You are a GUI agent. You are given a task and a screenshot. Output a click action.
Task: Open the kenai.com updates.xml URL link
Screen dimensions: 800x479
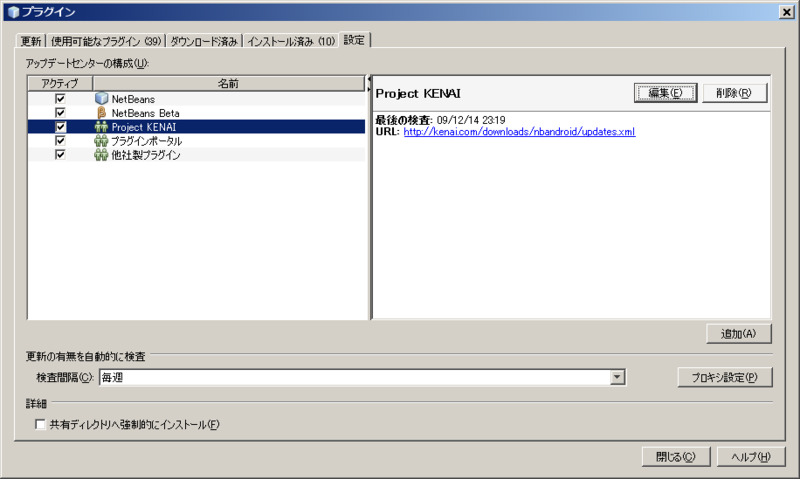click(x=519, y=132)
